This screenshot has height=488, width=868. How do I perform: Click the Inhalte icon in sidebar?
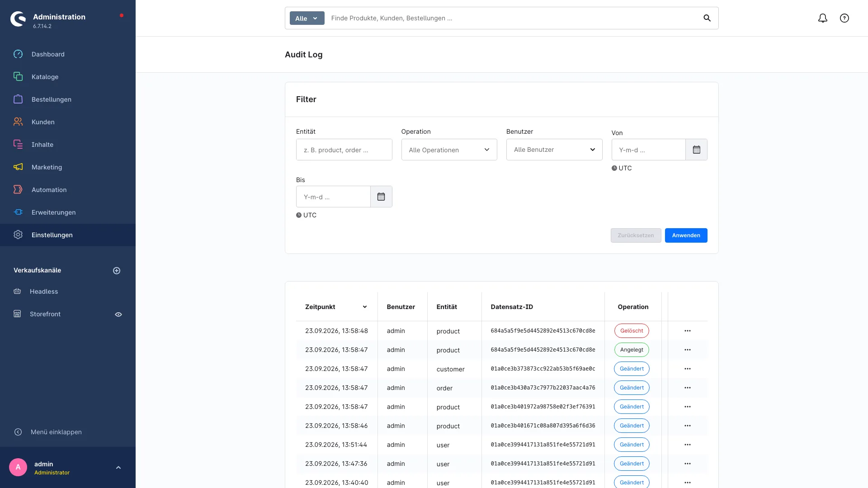pyautogui.click(x=18, y=145)
